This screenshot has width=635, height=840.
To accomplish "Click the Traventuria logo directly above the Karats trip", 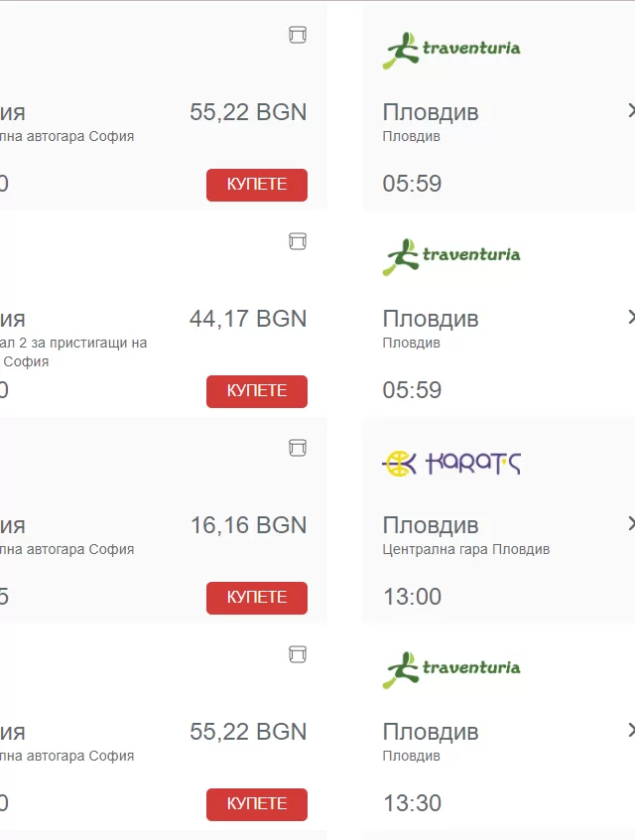I will click(451, 256).
